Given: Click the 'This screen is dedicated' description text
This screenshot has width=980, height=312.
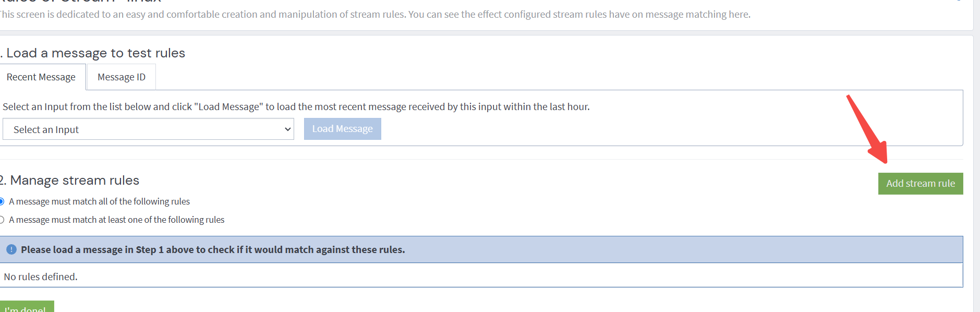Looking at the screenshot, I should pyautogui.click(x=376, y=15).
